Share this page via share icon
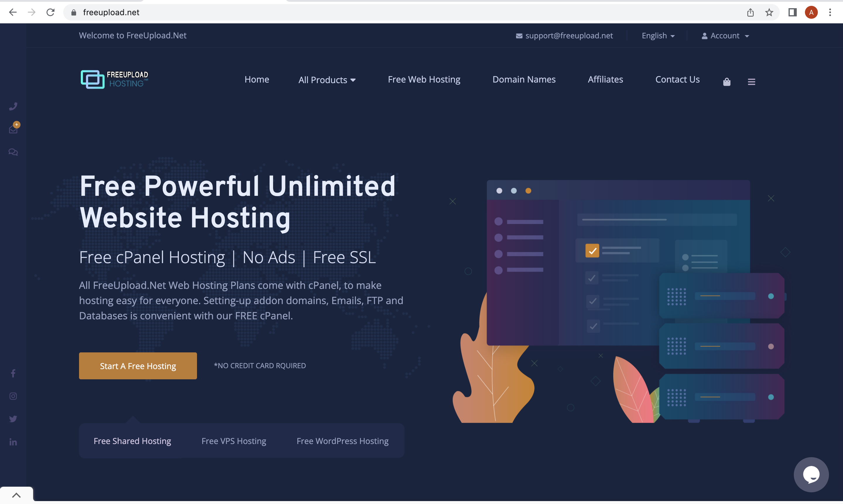This screenshot has width=843, height=504. click(x=750, y=13)
